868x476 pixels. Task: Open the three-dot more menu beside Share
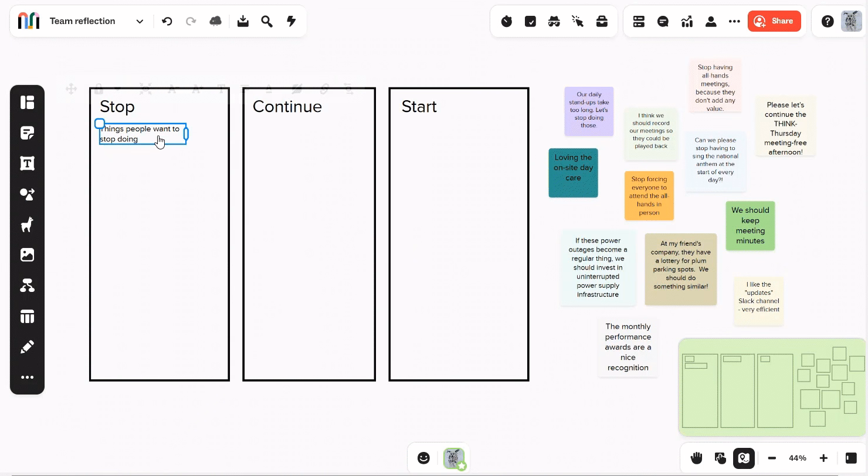click(x=734, y=22)
